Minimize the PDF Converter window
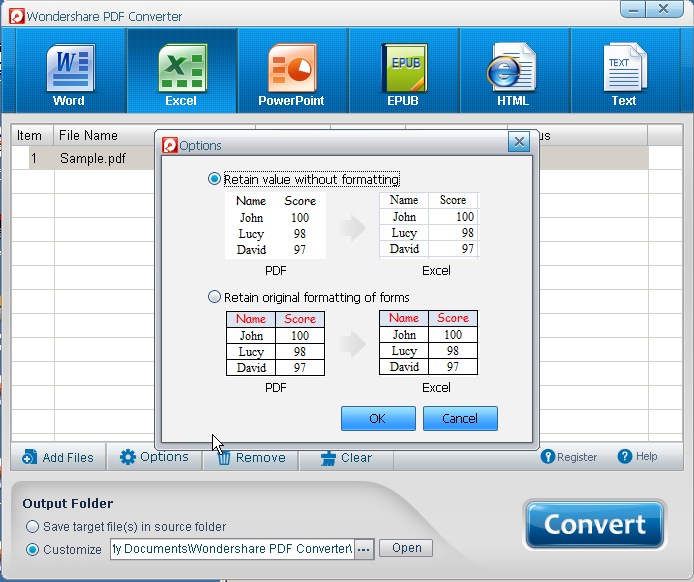This screenshot has width=694, height=582. (x=633, y=9)
